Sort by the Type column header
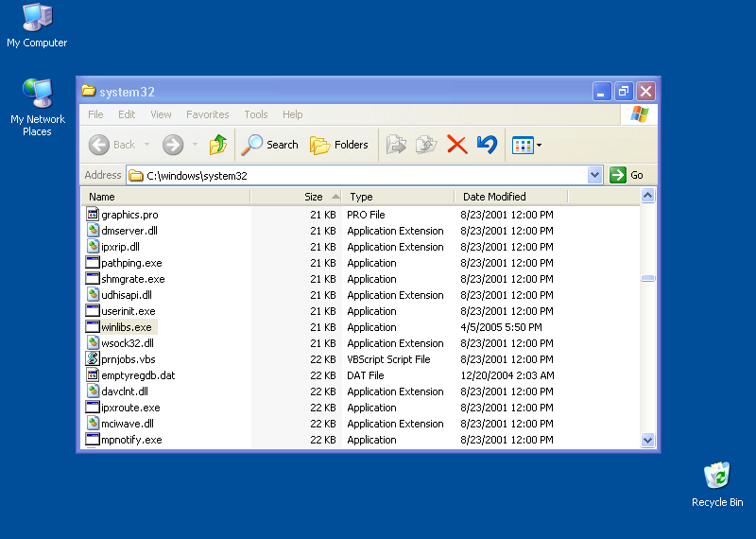Viewport: 756px width, 539px height. [399, 197]
